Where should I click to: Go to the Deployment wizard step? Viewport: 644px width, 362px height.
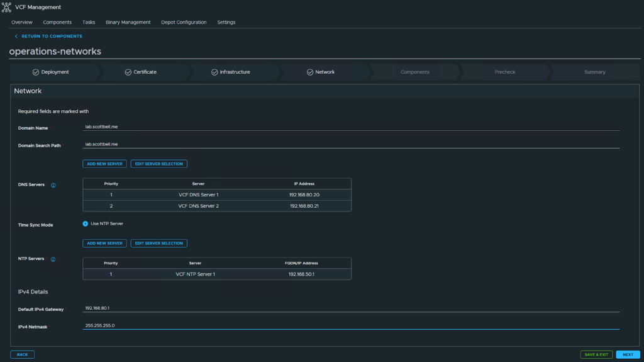[x=55, y=72]
